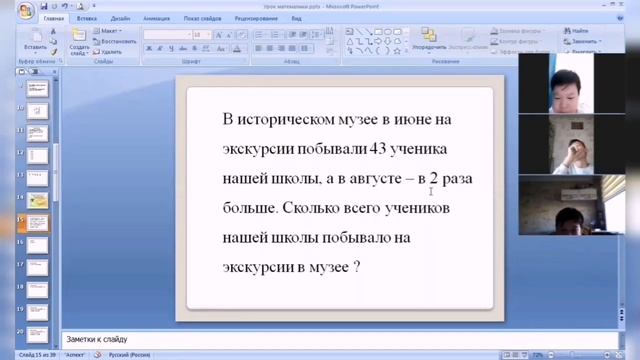Select the Triangle shape in shapes gallery
Screen dimensions: 640x360
click(x=350, y=41)
